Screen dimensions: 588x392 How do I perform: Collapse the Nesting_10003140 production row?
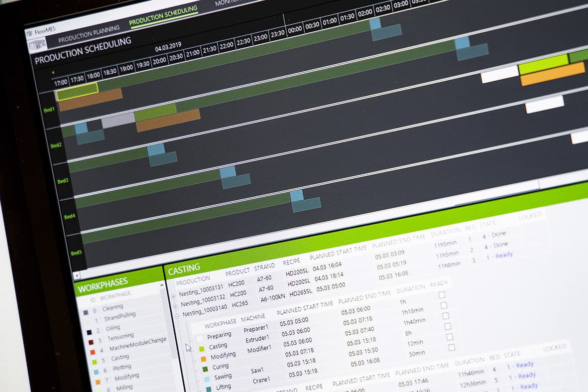tap(177, 316)
